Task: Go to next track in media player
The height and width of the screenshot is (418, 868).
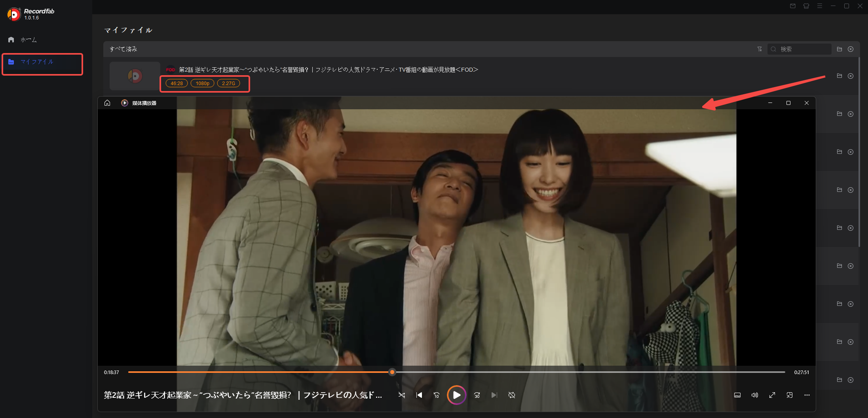Action: (494, 395)
